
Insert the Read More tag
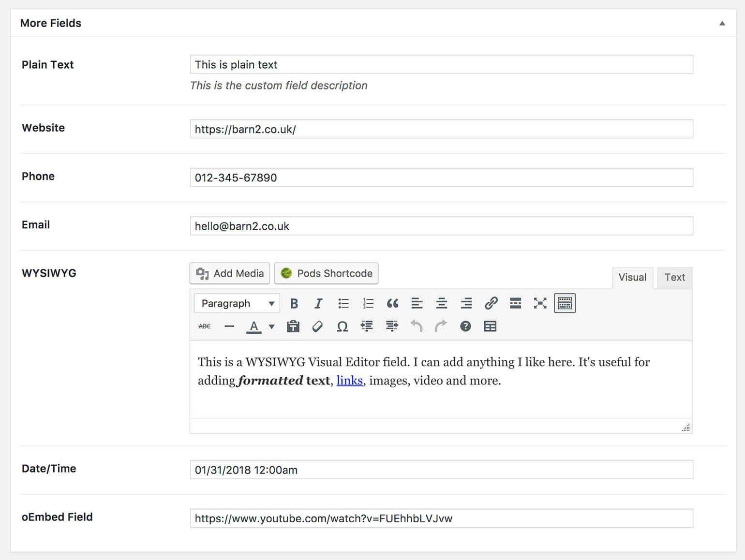[x=516, y=303]
